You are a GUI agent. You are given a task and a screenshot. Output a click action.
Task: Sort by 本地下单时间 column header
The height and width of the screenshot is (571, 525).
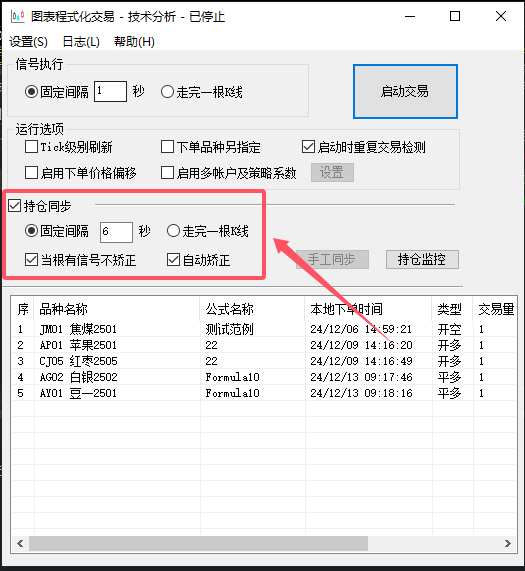(368, 309)
